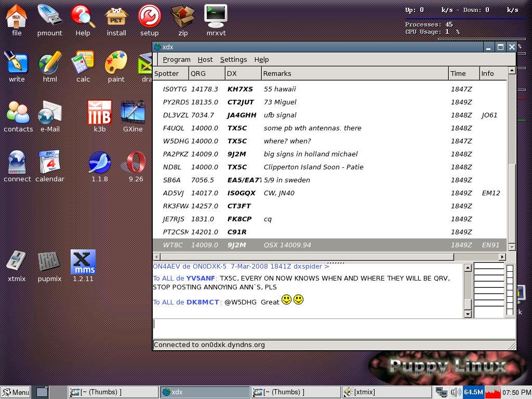
Task: Select the F4UQL TX5C spot row
Action: click(330, 128)
